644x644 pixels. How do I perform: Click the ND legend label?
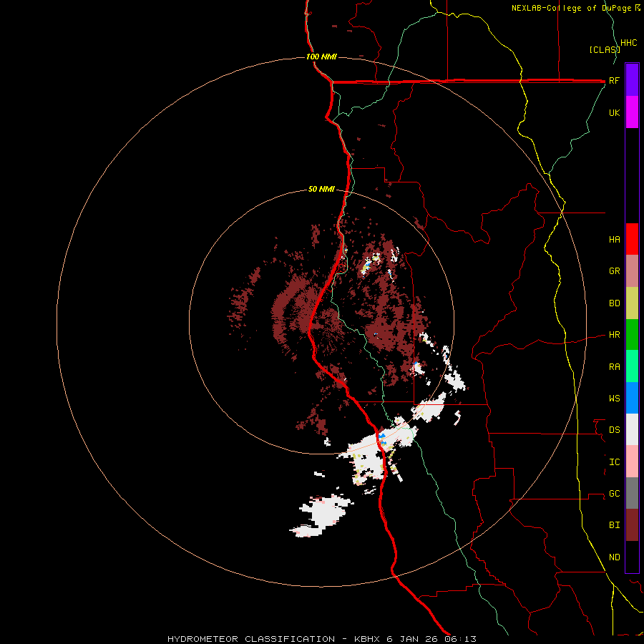(x=614, y=557)
